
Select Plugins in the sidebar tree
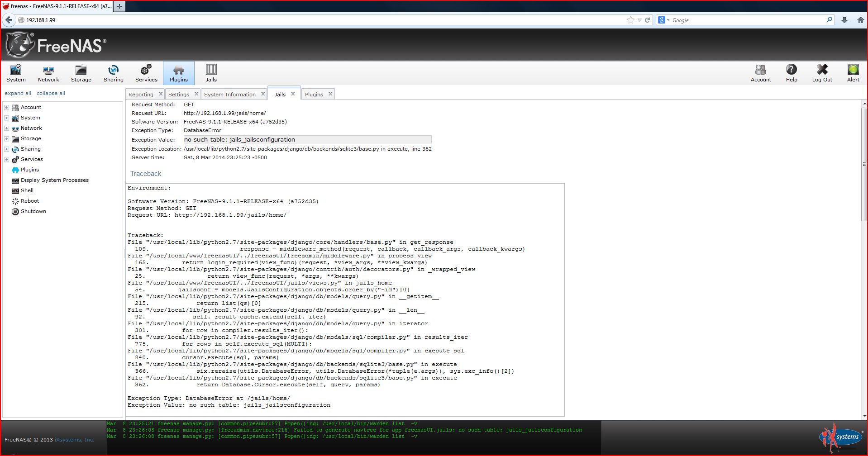(x=30, y=170)
